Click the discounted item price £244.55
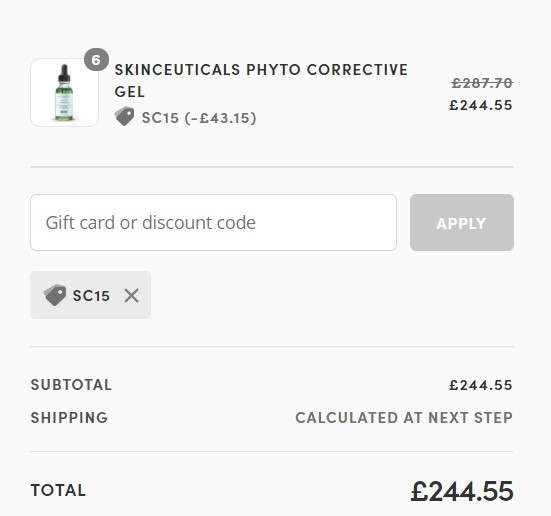 click(x=481, y=105)
